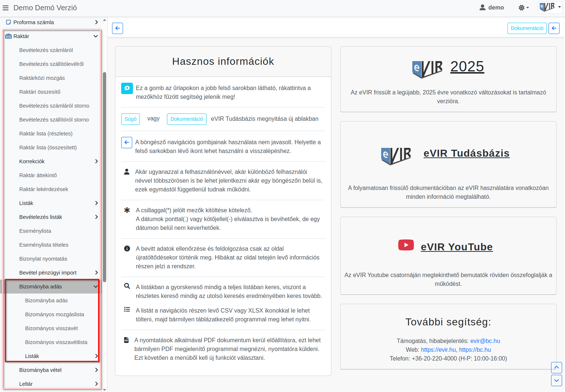Viewport: 565px width, 392px height.
Task: Open the https://evir.hu link
Action: pos(438,350)
